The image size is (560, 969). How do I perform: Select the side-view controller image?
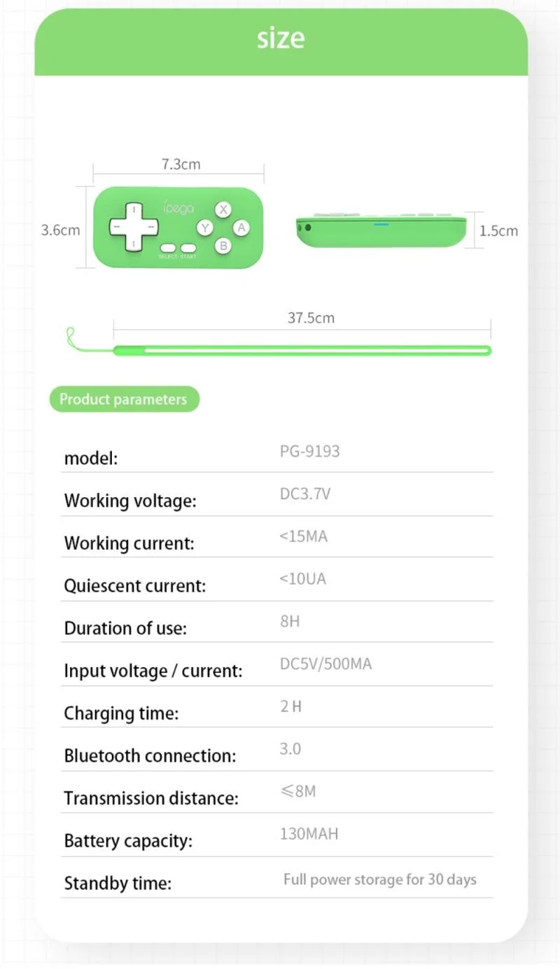point(381,231)
